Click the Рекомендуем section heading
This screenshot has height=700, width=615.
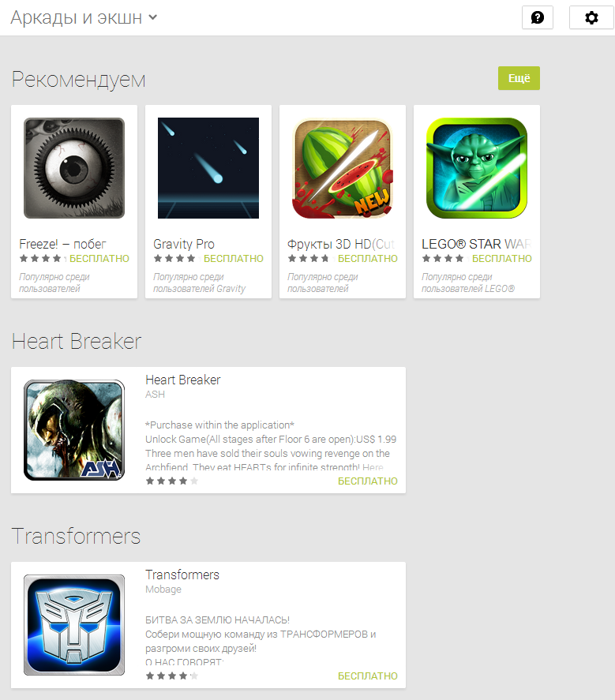click(x=79, y=80)
